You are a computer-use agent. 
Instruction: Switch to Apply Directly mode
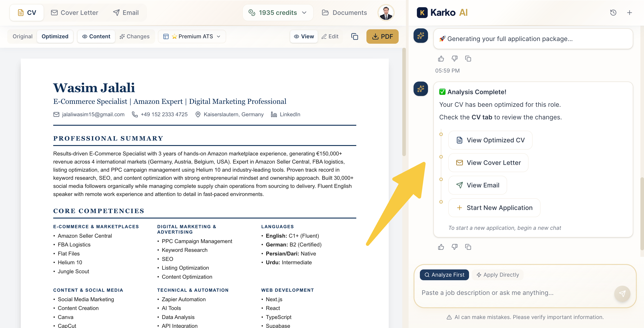click(x=497, y=275)
